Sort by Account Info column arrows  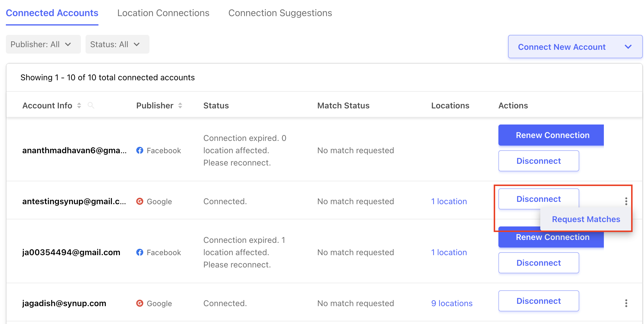click(79, 105)
